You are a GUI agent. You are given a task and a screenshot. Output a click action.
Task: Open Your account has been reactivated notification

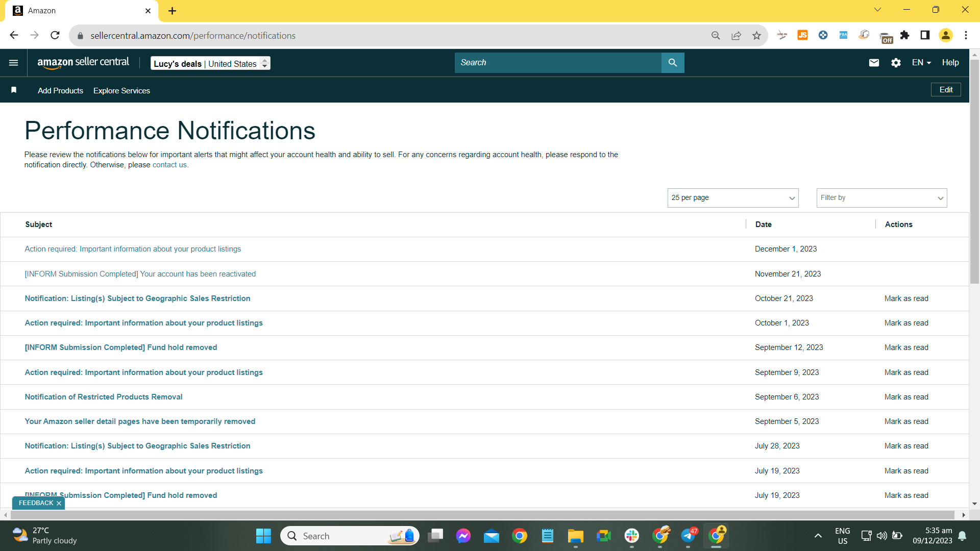[x=140, y=274]
